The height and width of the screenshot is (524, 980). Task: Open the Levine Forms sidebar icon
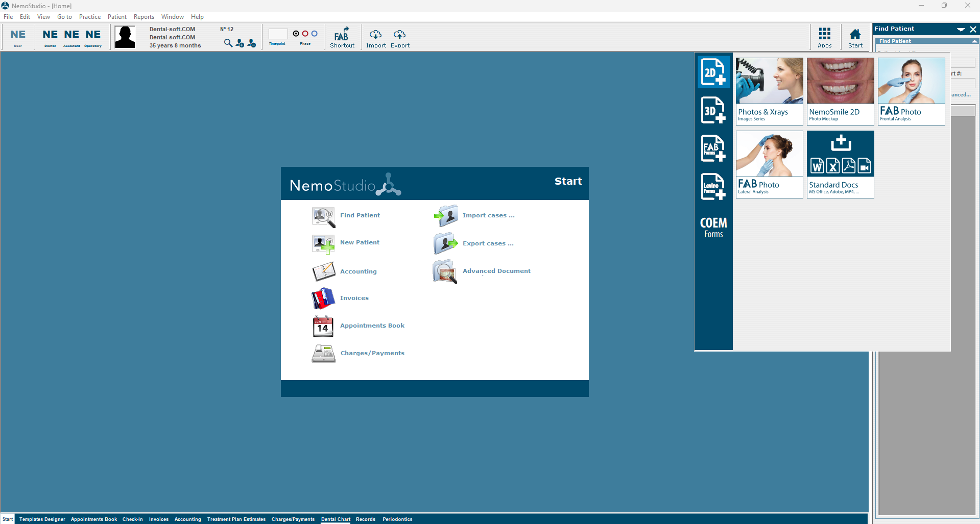713,187
